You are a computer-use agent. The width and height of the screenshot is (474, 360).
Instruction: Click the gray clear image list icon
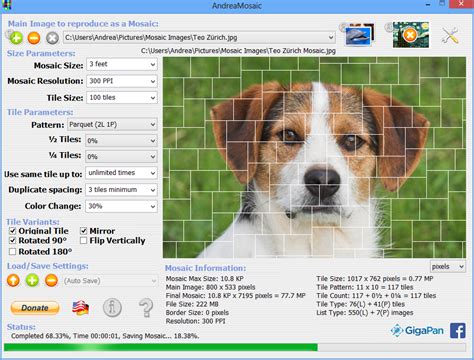click(52, 38)
